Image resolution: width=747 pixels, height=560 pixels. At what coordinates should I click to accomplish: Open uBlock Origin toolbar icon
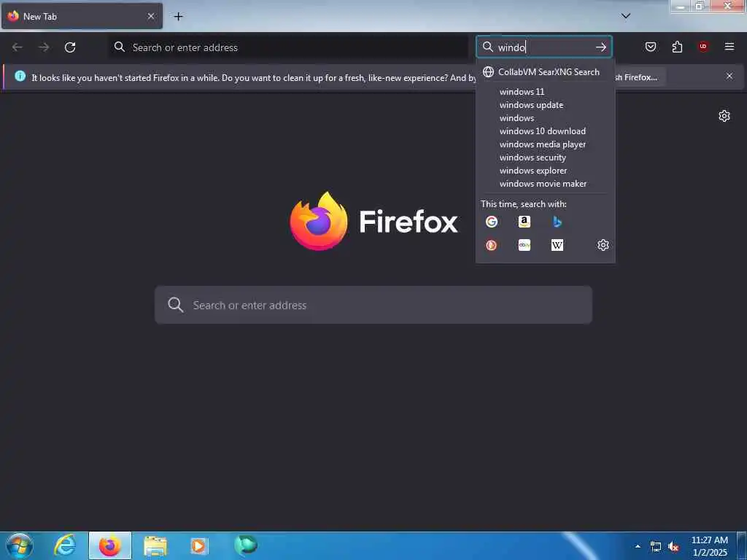[x=703, y=47]
